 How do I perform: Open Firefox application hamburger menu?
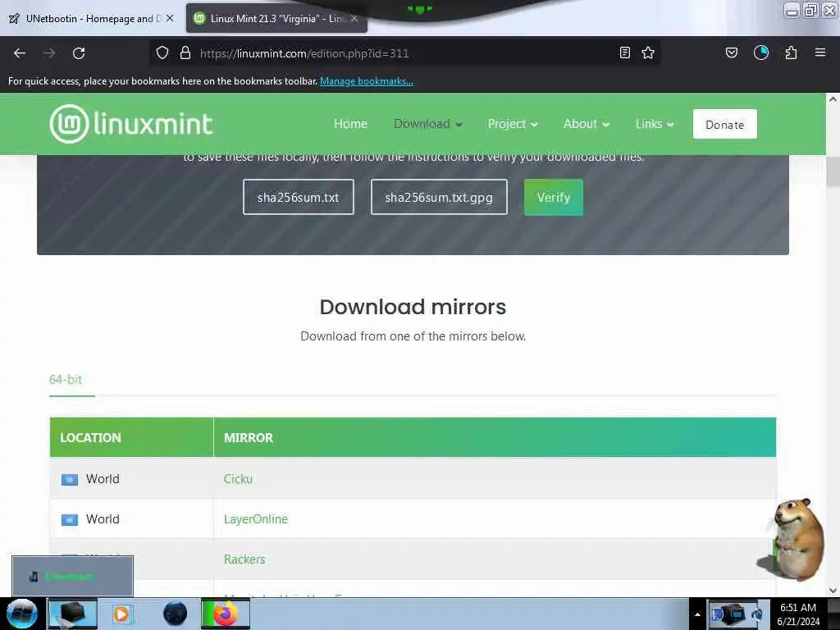coord(820,52)
